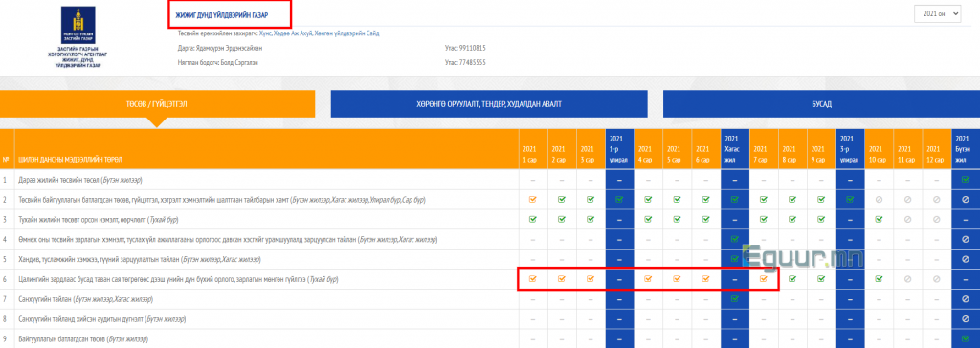
Task: Click row 6 orange check under 2021 3 сар
Action: point(590,279)
